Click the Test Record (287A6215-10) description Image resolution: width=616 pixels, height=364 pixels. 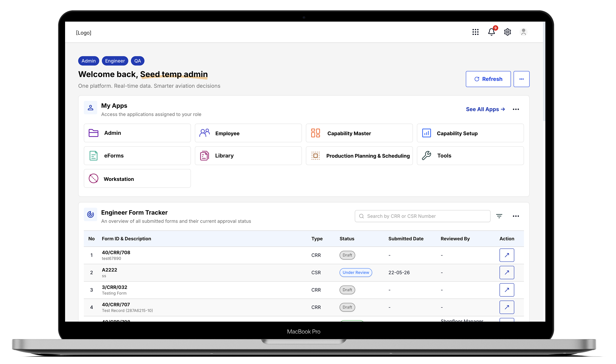tap(127, 311)
